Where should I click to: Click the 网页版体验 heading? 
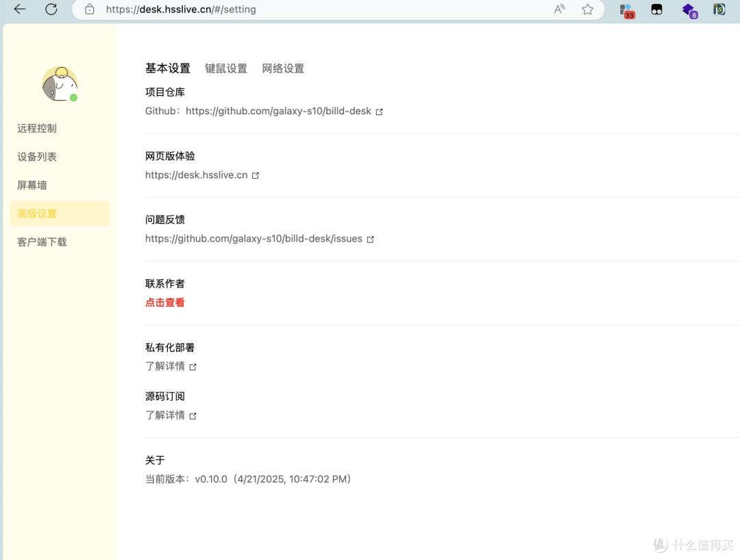point(170,156)
